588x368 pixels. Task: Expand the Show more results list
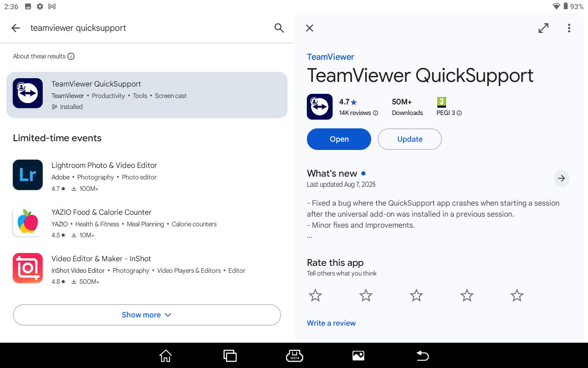(x=147, y=315)
